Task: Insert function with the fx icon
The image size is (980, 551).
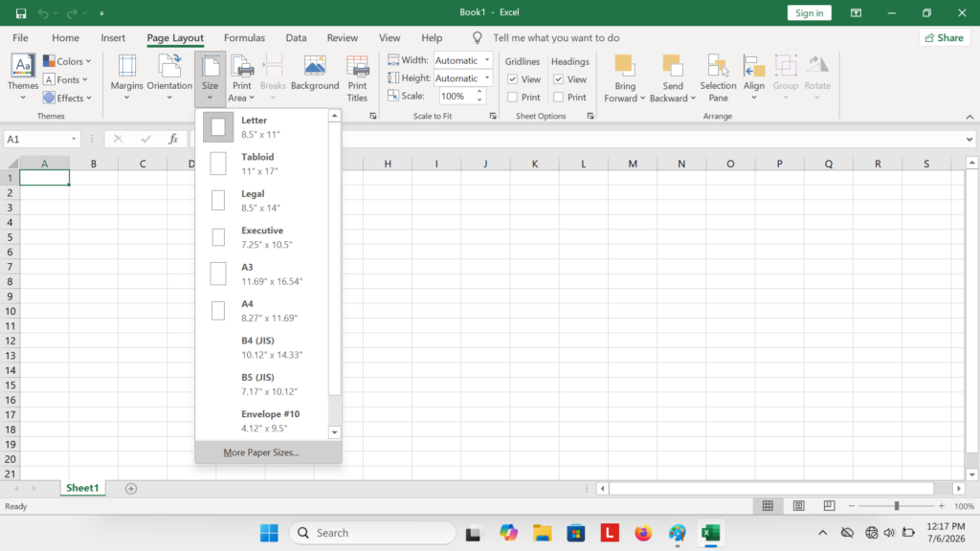Action: click(173, 139)
